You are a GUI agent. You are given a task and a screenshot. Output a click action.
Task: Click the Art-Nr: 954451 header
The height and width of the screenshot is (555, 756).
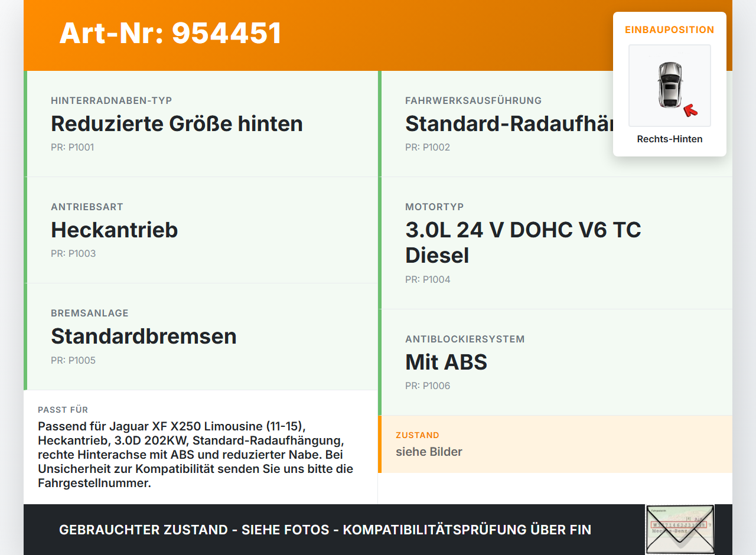tap(171, 33)
